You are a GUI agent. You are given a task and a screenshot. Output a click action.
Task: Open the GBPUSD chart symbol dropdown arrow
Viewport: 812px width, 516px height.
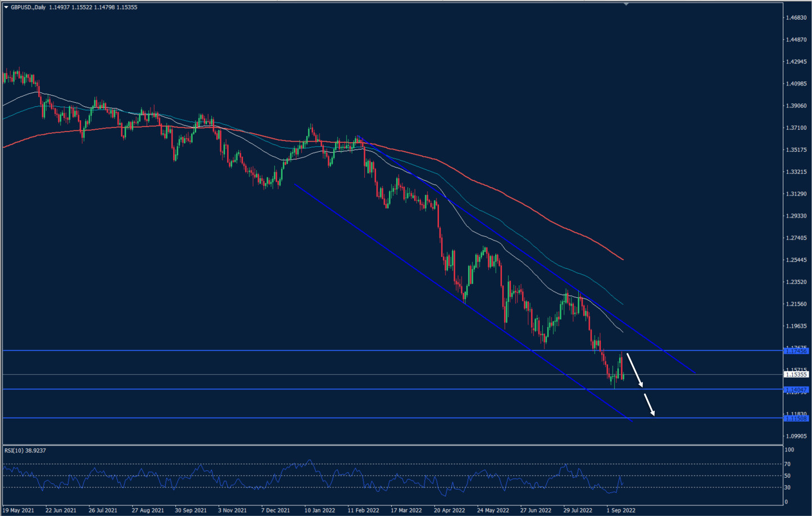point(7,7)
